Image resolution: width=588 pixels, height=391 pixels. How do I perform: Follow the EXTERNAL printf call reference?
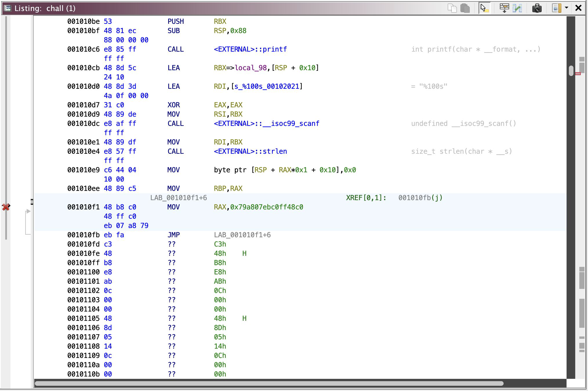(x=250, y=49)
